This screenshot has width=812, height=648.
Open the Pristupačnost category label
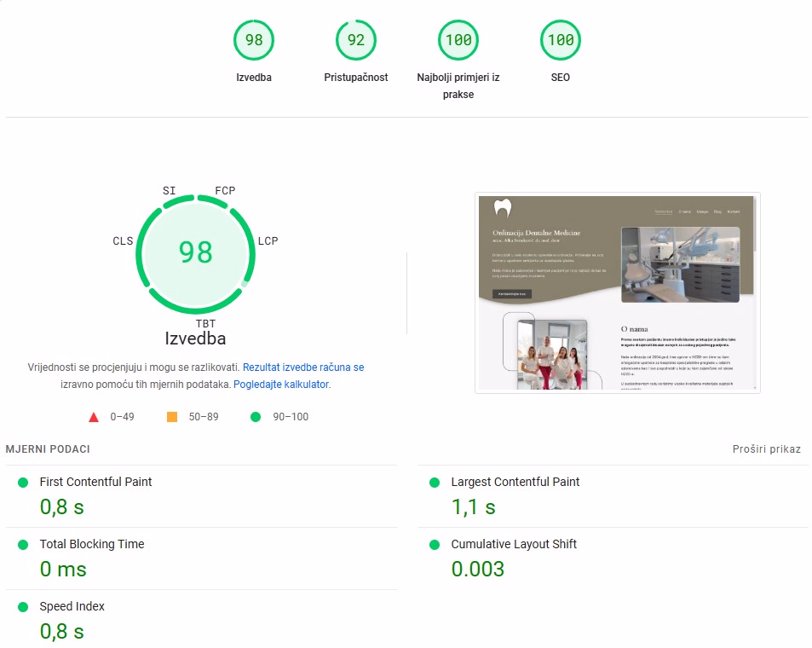pos(356,78)
